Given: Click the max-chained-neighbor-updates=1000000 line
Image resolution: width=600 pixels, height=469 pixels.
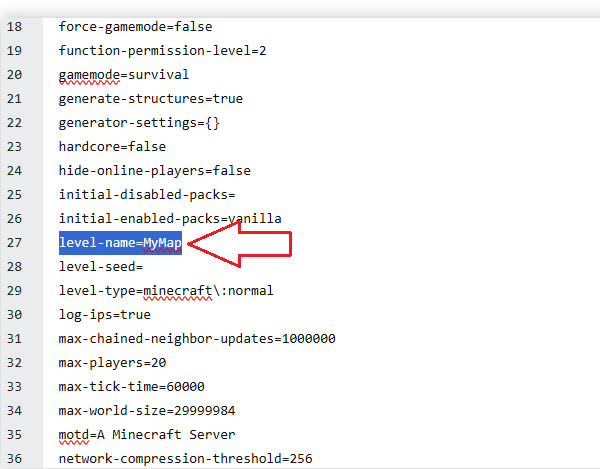Looking at the screenshot, I should 197,339.
